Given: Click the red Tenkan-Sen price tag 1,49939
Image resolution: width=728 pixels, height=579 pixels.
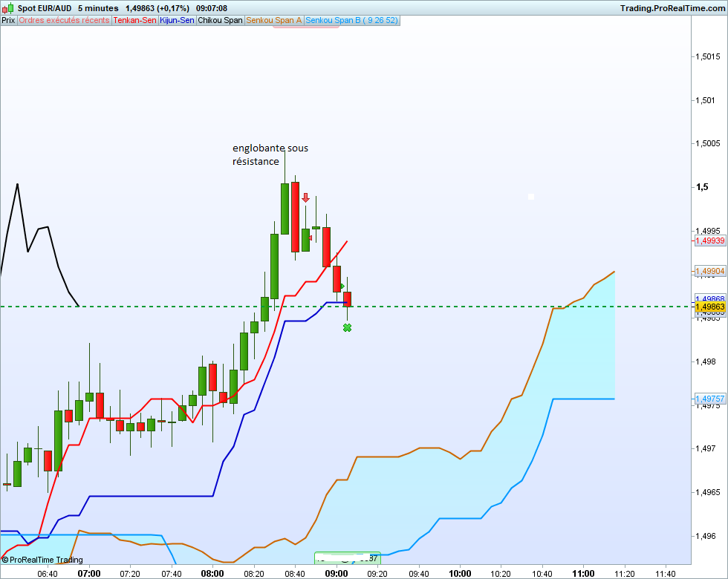Looking at the screenshot, I should click(710, 241).
